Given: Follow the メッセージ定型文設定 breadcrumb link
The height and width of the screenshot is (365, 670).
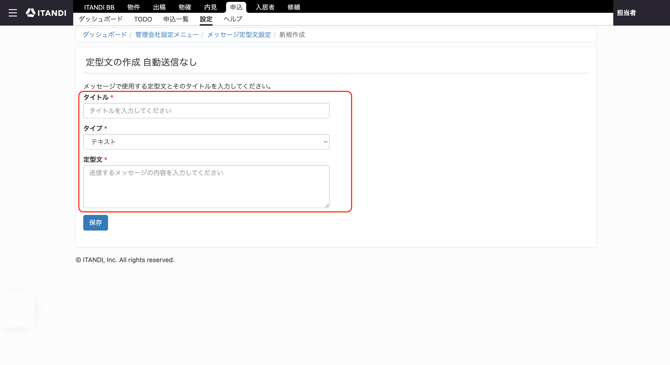Looking at the screenshot, I should 239,35.
